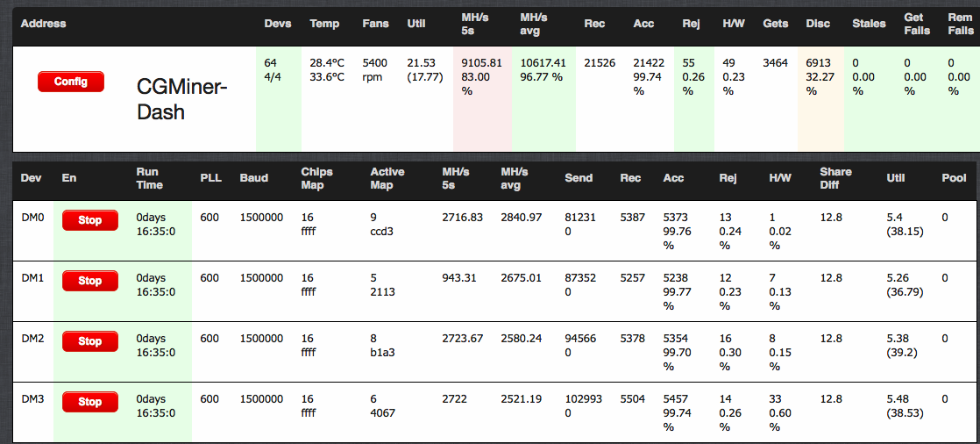Click the Active Map column header

[387, 177]
